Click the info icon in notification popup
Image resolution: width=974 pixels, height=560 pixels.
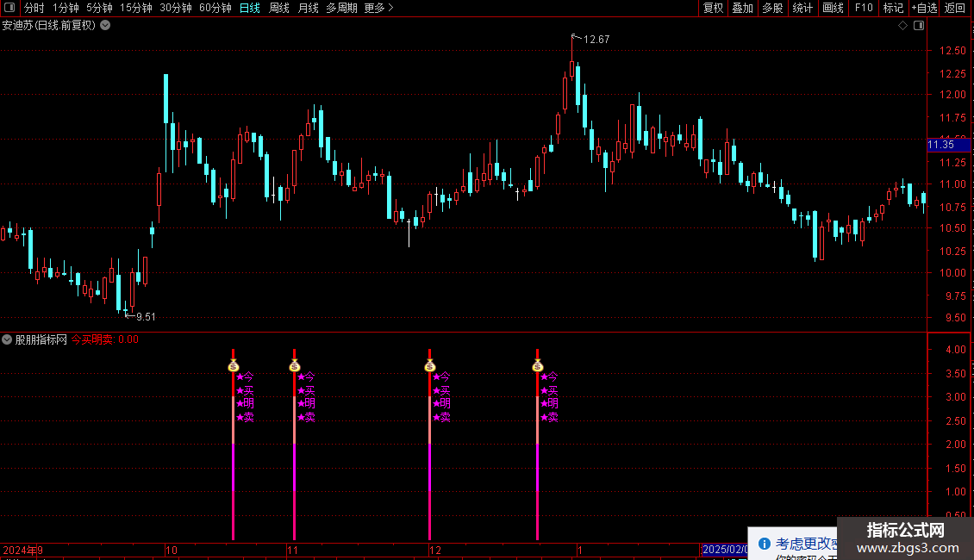coord(765,544)
